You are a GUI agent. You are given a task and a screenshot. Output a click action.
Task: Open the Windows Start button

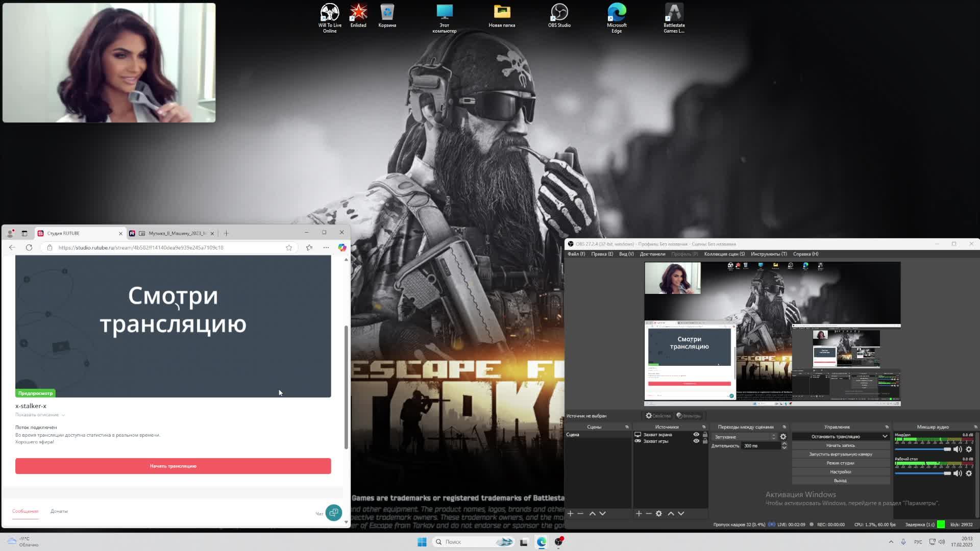pyautogui.click(x=422, y=542)
